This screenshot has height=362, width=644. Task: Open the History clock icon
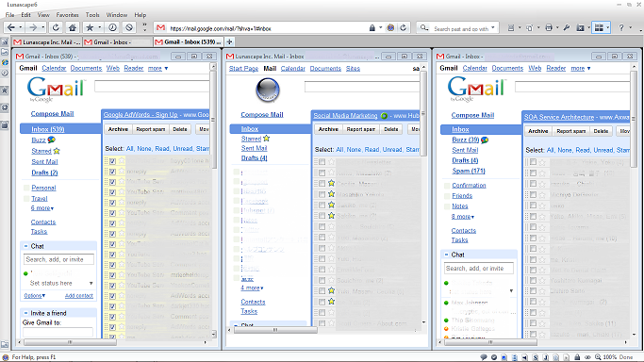click(112, 27)
